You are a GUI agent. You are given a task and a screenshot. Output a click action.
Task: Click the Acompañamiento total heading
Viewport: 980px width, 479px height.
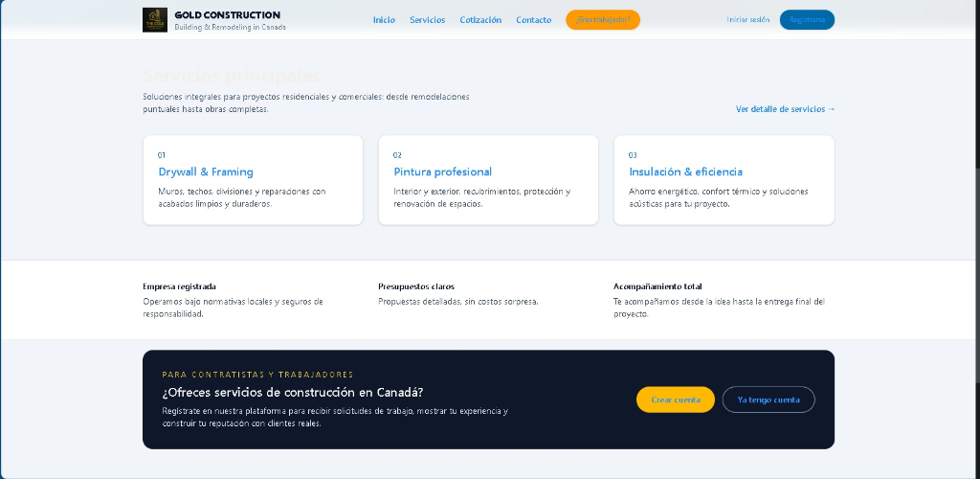(x=657, y=286)
